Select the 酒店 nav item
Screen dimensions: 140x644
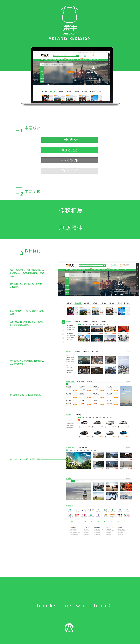tap(88, 270)
